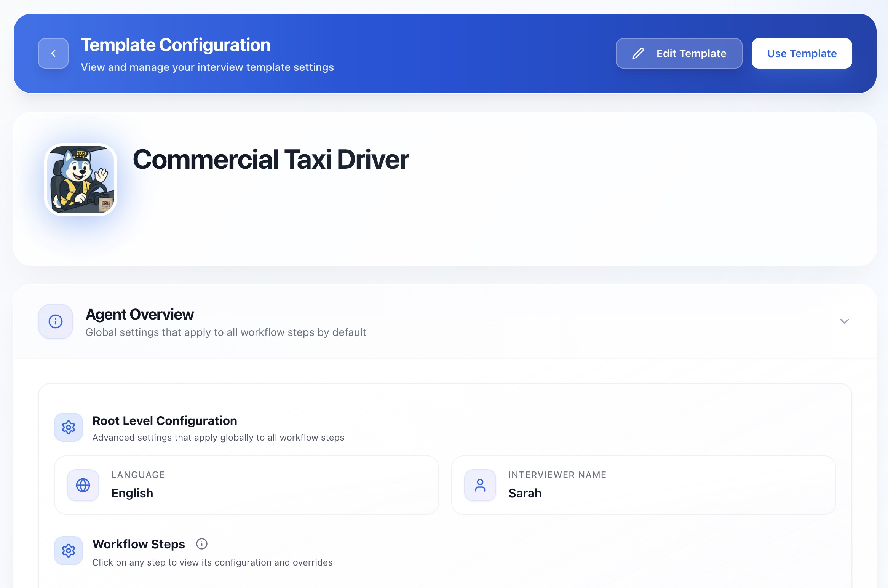Click the Agent Overview info icon
The width and height of the screenshot is (888, 588).
pyautogui.click(x=56, y=321)
